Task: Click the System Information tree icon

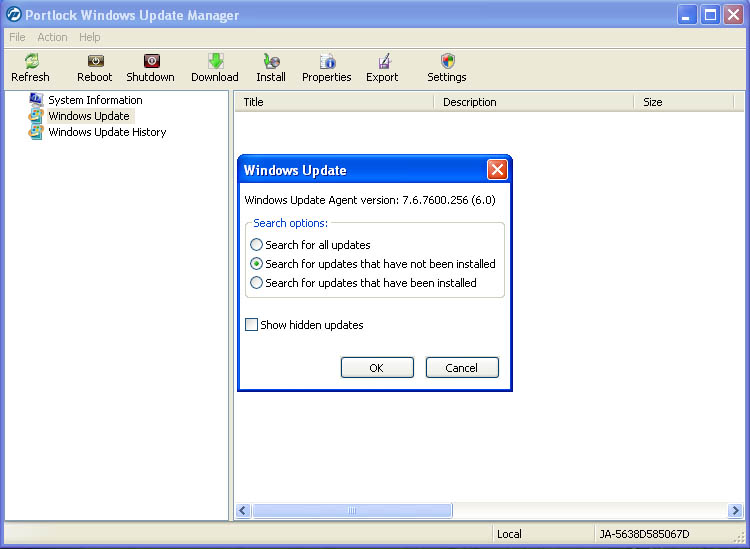Action: [x=36, y=99]
